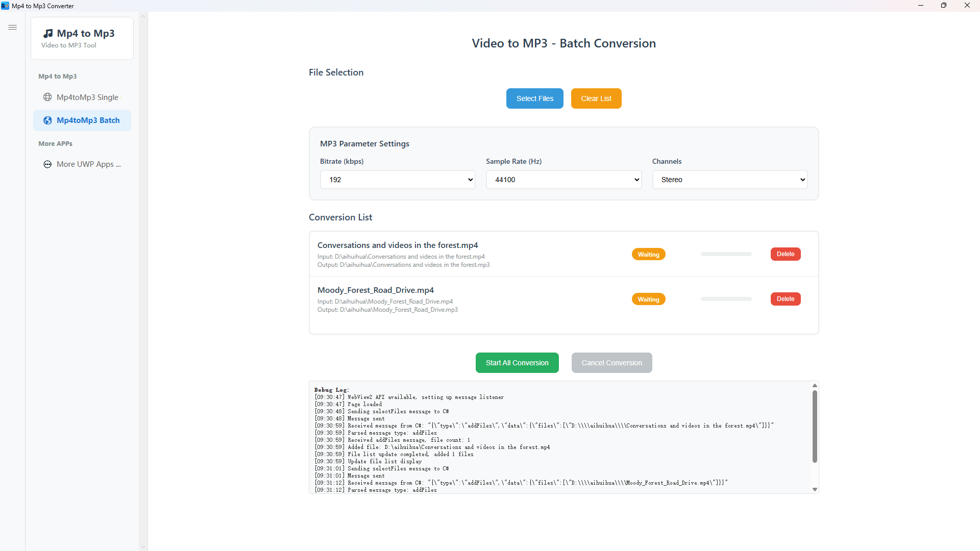Change the Sample Rate selection
The width and height of the screenshot is (980, 551).
point(563,179)
